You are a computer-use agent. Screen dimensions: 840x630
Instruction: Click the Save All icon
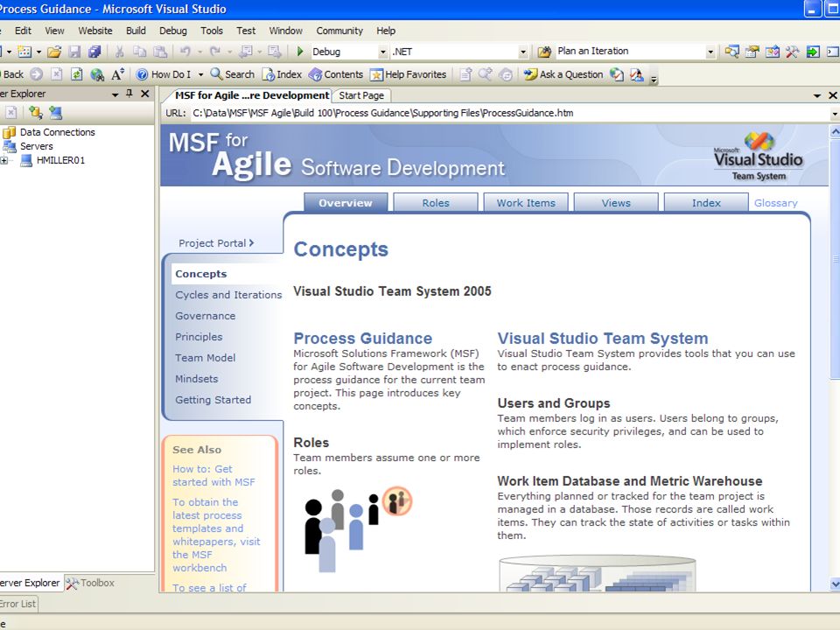coord(94,52)
